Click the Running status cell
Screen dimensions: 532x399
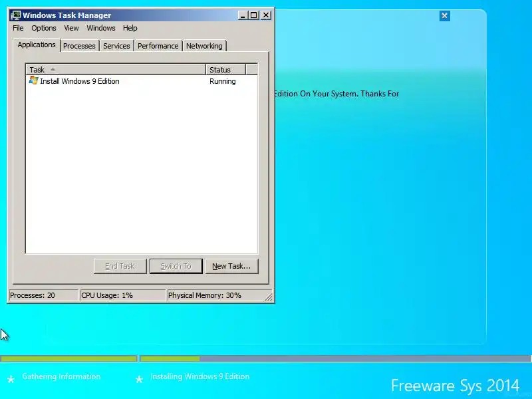tap(223, 81)
